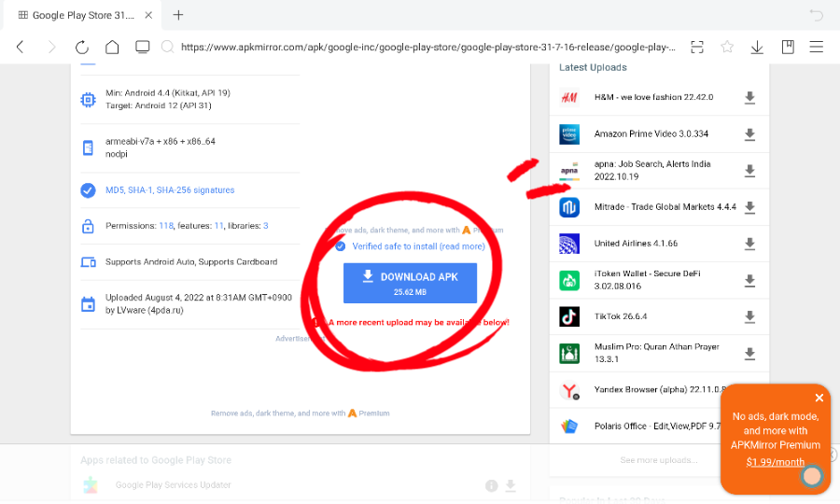Open H&M - we love fashion 22.42.0
The image size is (840, 504).
coord(653,97)
